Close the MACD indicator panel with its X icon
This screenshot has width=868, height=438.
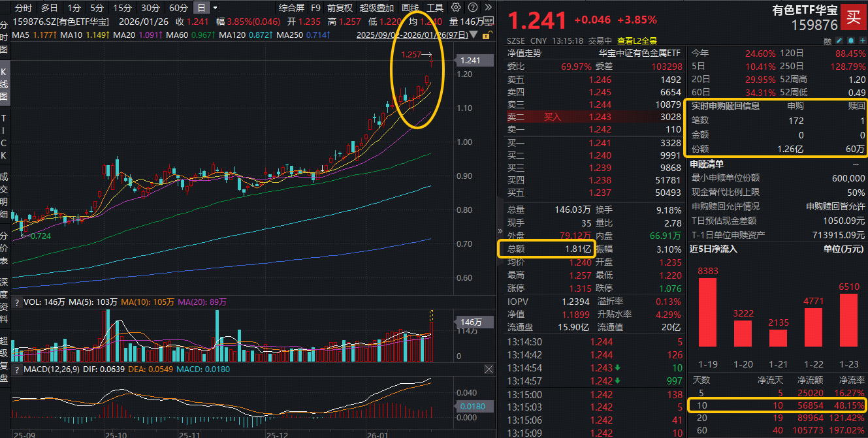click(489, 369)
